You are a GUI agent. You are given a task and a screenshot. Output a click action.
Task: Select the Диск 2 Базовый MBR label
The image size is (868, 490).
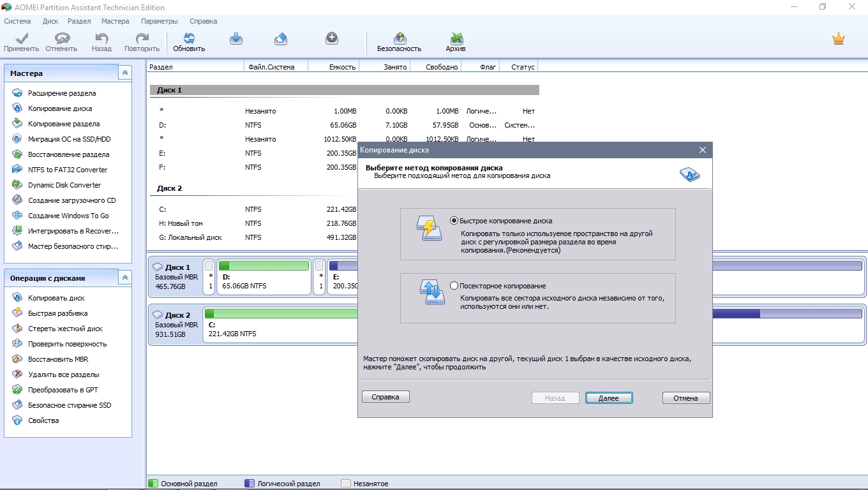[174, 324]
